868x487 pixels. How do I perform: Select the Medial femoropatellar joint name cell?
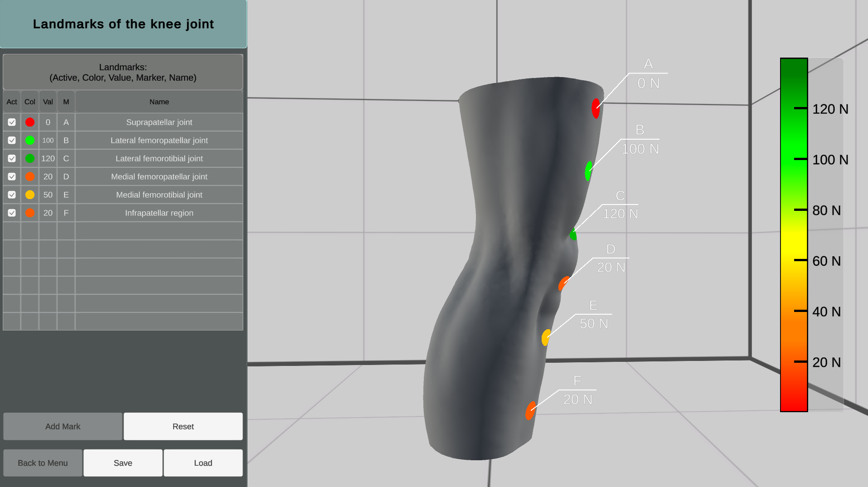[x=159, y=177]
